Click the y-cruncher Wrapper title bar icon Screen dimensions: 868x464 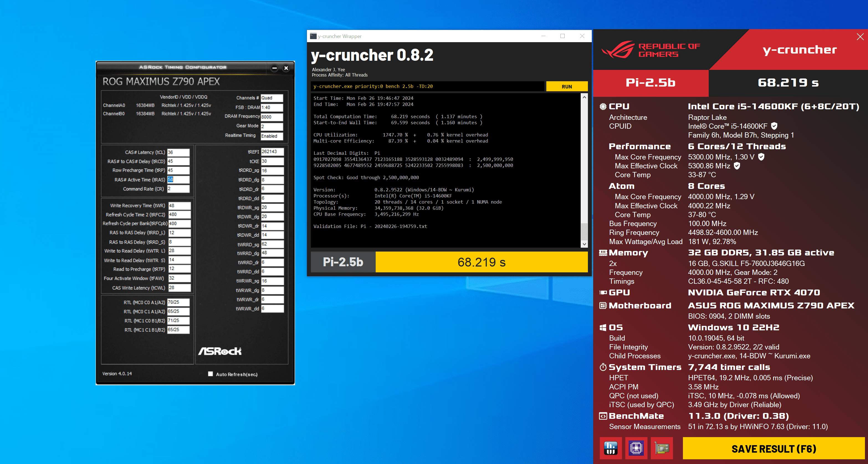pos(313,36)
